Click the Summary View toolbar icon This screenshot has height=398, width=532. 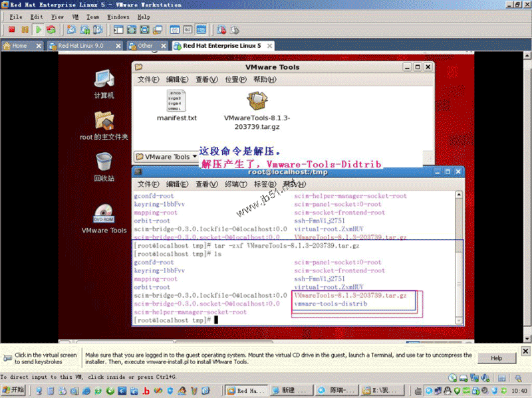click(175, 30)
